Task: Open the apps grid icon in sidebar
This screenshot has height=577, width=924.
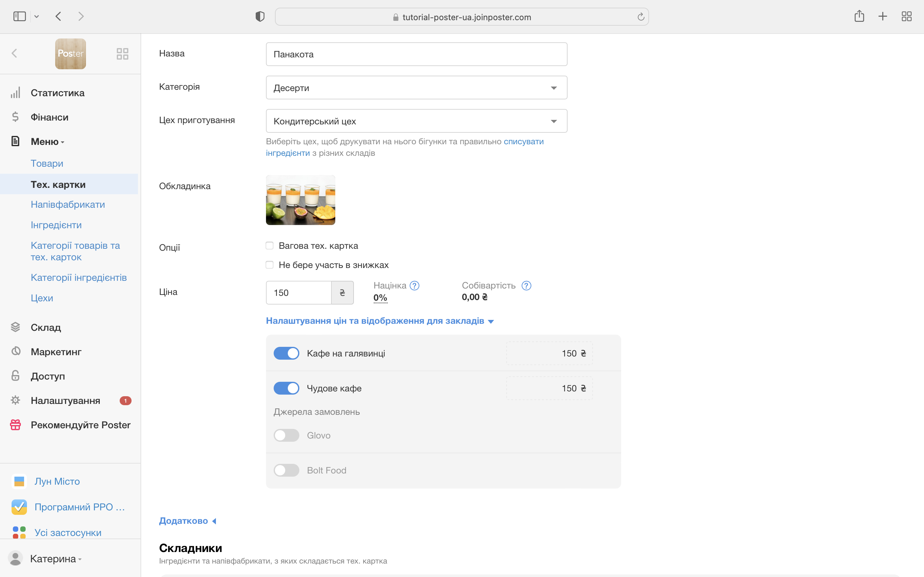Action: (122, 54)
